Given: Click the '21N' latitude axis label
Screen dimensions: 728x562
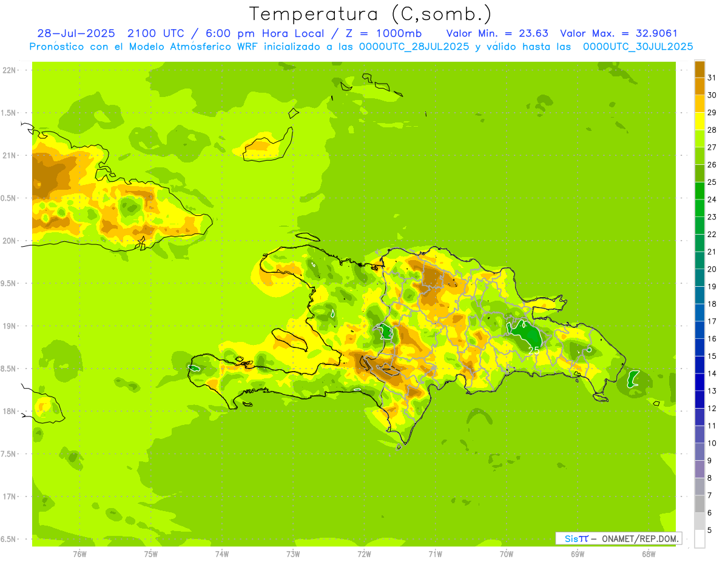Looking at the screenshot, I should [10, 155].
